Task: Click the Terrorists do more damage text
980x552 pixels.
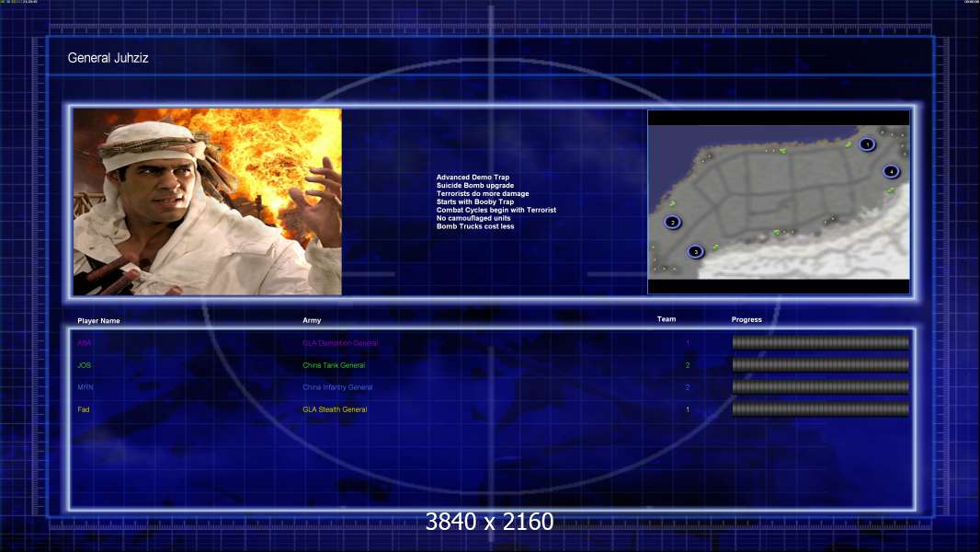Action: coord(483,194)
